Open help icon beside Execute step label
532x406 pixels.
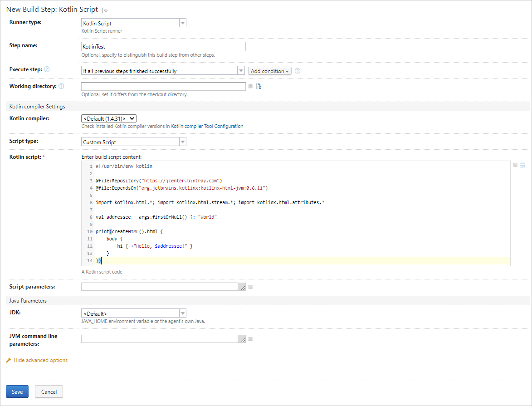click(47, 69)
